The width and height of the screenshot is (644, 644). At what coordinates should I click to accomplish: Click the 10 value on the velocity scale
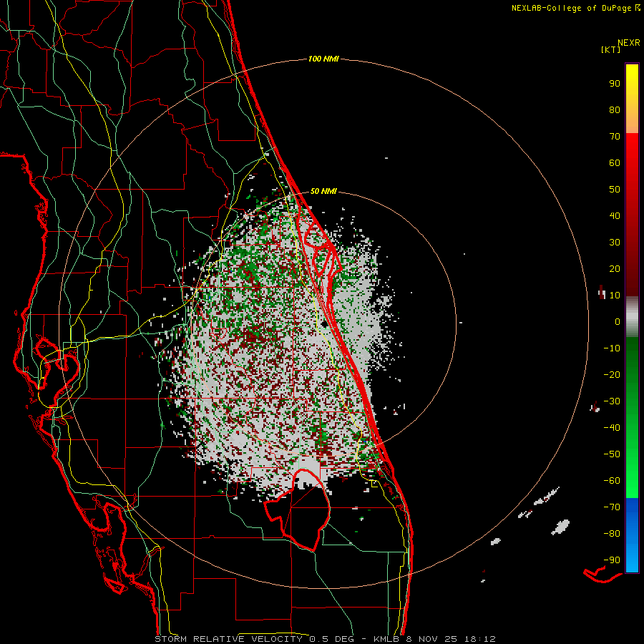click(x=615, y=296)
